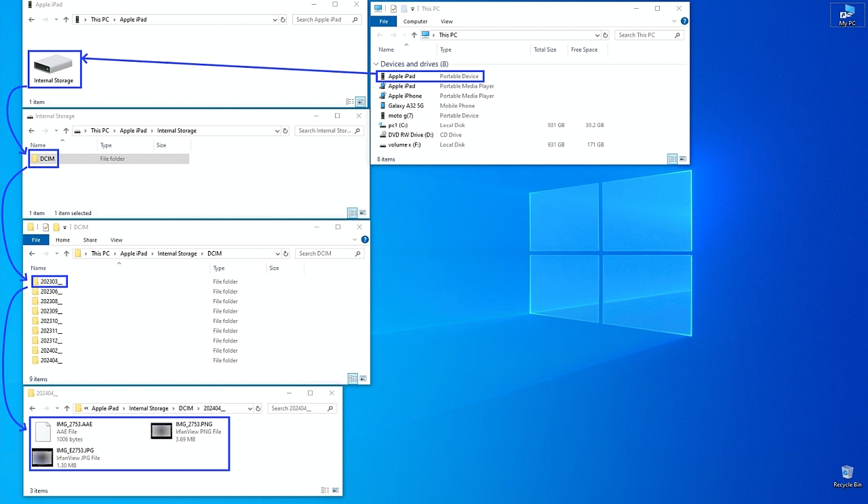Open Share tab in DCIM window
The width and height of the screenshot is (868, 504).
click(90, 240)
